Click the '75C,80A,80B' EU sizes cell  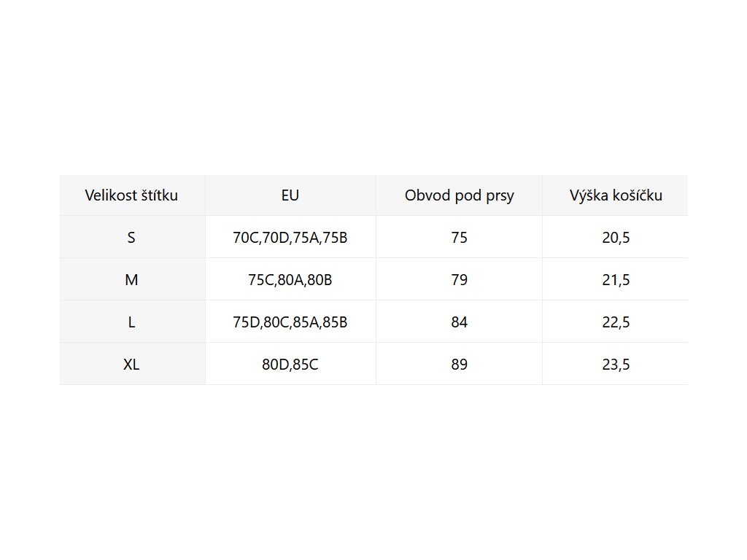(290, 280)
